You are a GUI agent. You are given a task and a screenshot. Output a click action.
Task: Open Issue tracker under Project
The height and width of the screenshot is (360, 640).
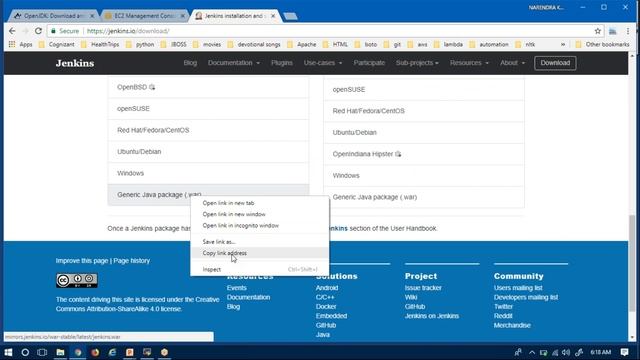click(423, 288)
